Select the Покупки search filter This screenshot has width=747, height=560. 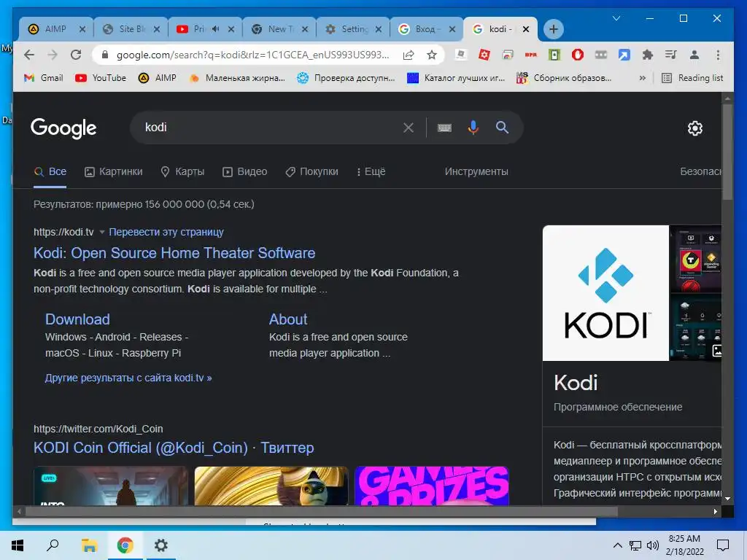311,172
